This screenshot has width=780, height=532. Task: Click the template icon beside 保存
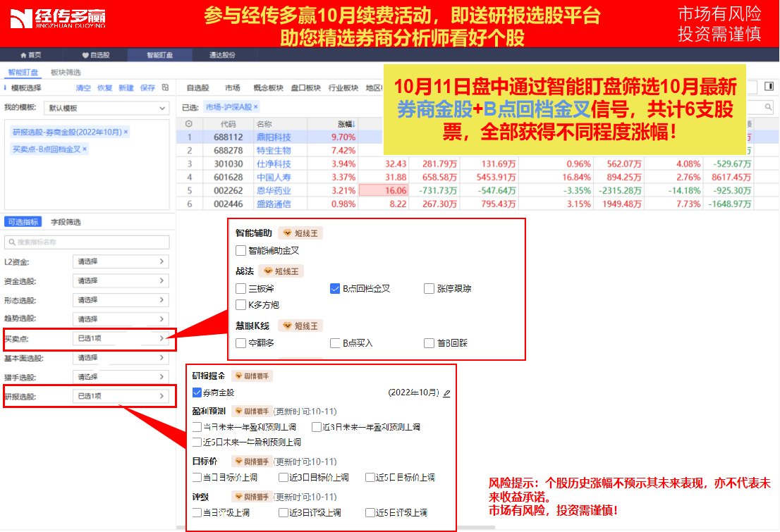165,87
